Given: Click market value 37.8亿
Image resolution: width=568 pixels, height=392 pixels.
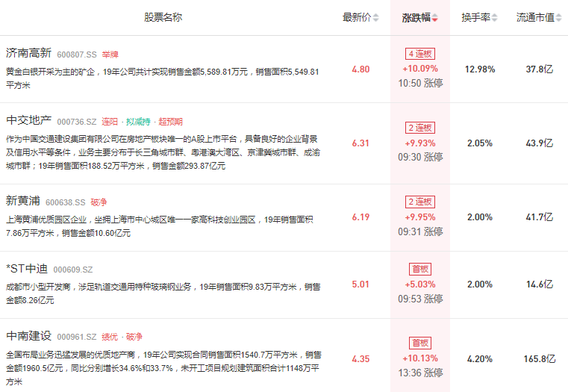Looking at the screenshot, I should point(540,69).
